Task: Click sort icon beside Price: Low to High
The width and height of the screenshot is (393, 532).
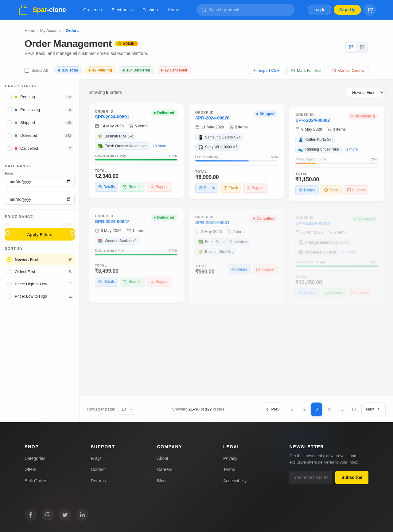Action: (x=71, y=296)
